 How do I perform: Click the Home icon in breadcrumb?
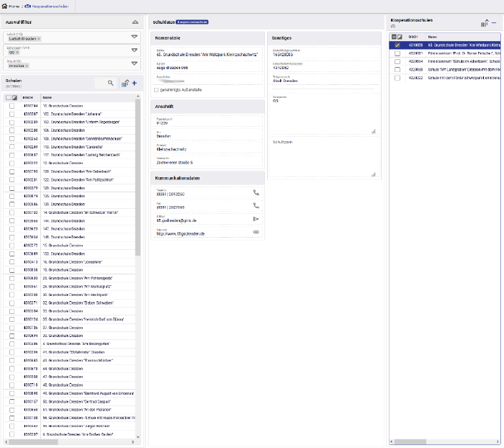(4, 5)
